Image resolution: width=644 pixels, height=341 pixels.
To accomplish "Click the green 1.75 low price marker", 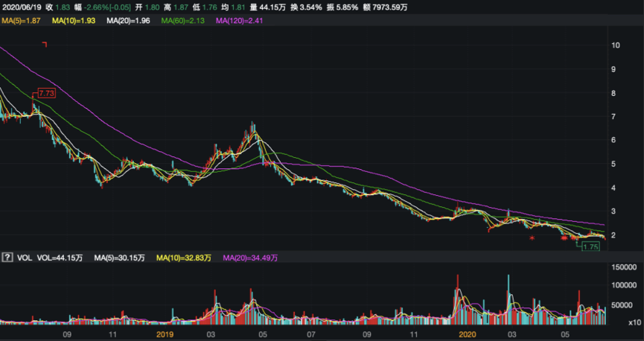I will click(591, 246).
